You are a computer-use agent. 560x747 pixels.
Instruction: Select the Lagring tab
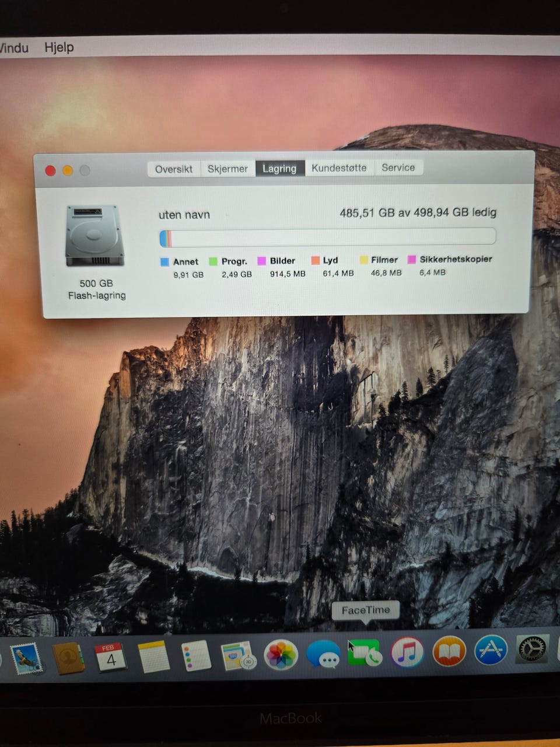coord(279,169)
